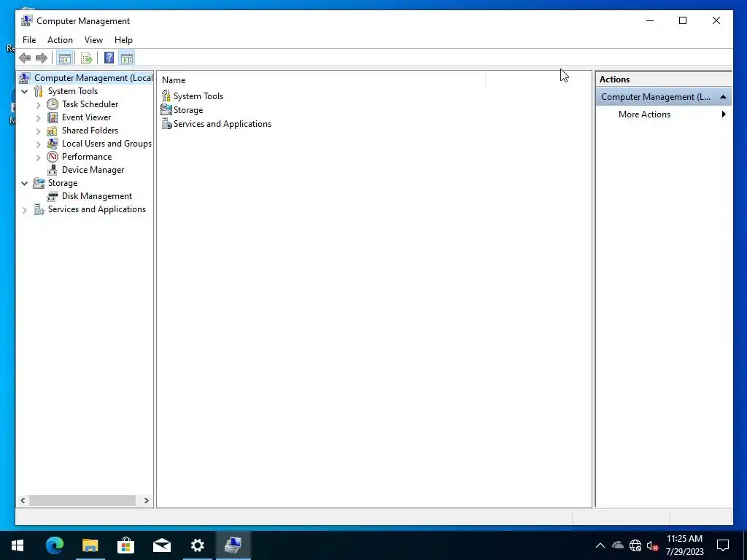Expand the Local Users and Groups node
The height and width of the screenshot is (560, 747).
click(x=39, y=144)
